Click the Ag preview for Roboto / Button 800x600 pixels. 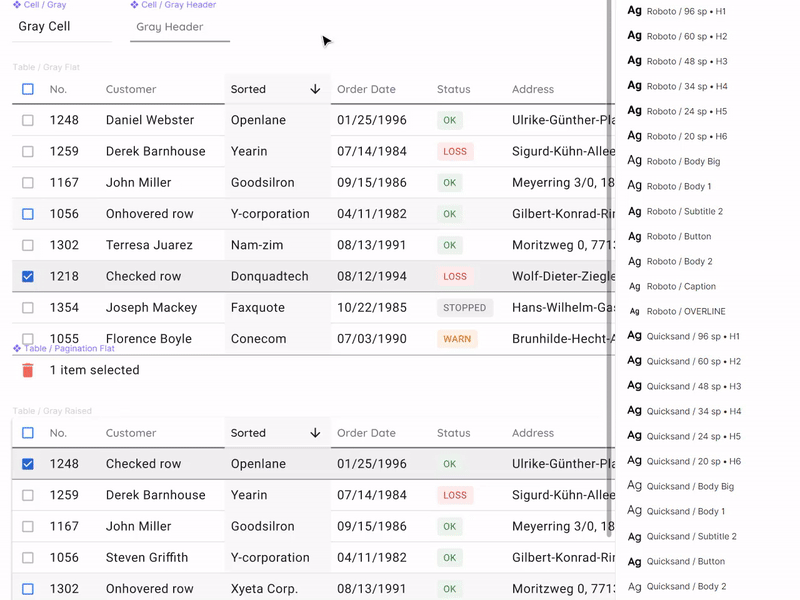point(634,236)
